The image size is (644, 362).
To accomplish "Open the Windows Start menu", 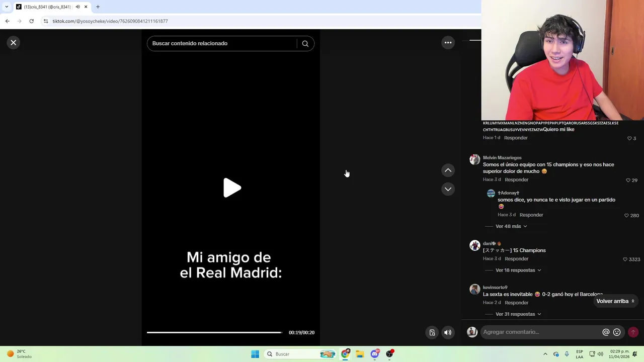I will click(x=255, y=354).
